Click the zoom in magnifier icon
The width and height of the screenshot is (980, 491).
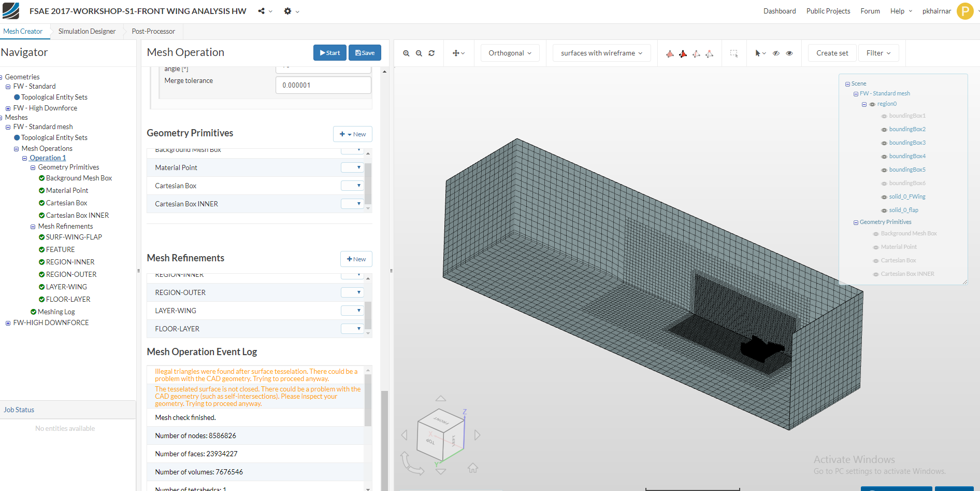(406, 53)
